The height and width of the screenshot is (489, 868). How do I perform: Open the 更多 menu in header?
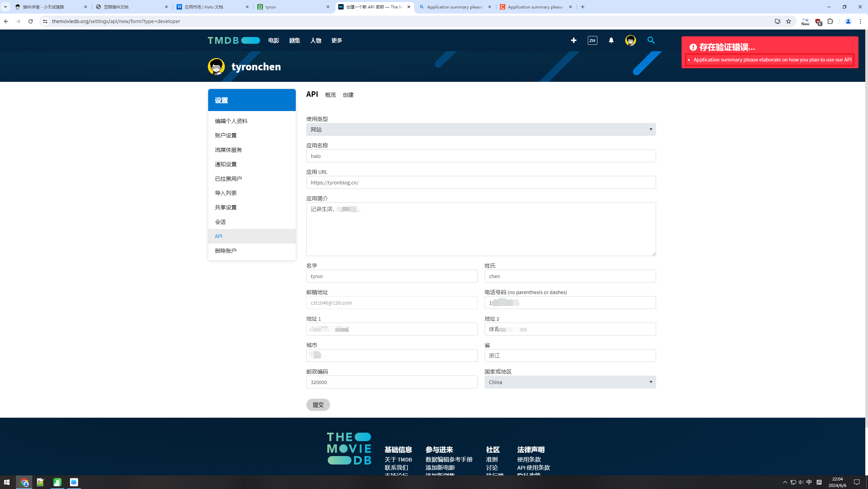coord(337,40)
